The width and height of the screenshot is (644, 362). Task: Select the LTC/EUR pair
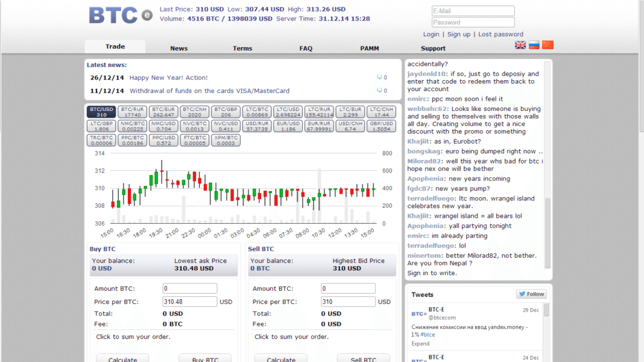pos(350,112)
